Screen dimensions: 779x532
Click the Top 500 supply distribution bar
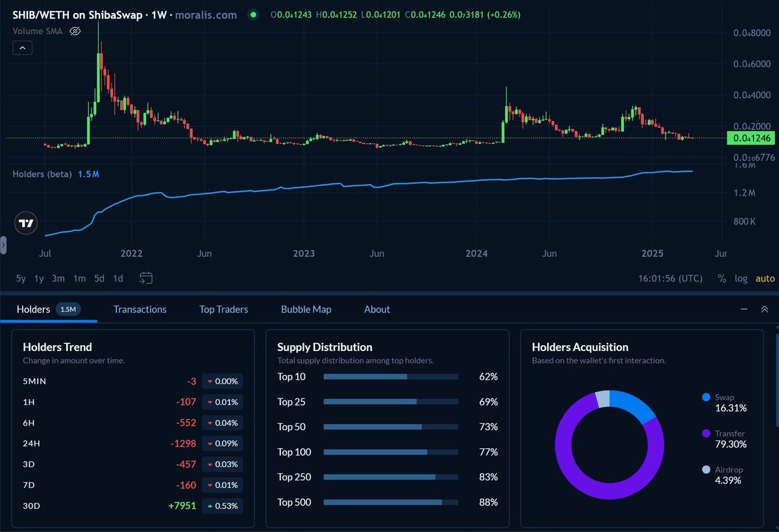pyautogui.click(x=391, y=502)
